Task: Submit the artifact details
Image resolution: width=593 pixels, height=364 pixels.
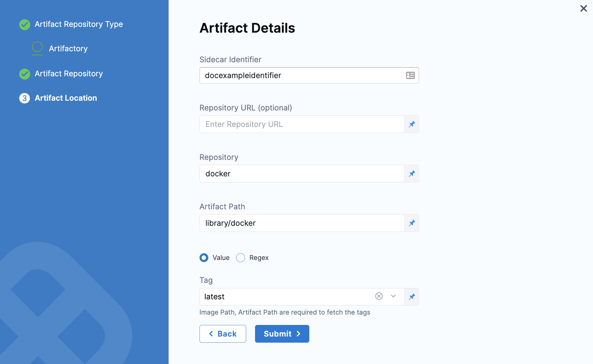Action: [x=282, y=334]
